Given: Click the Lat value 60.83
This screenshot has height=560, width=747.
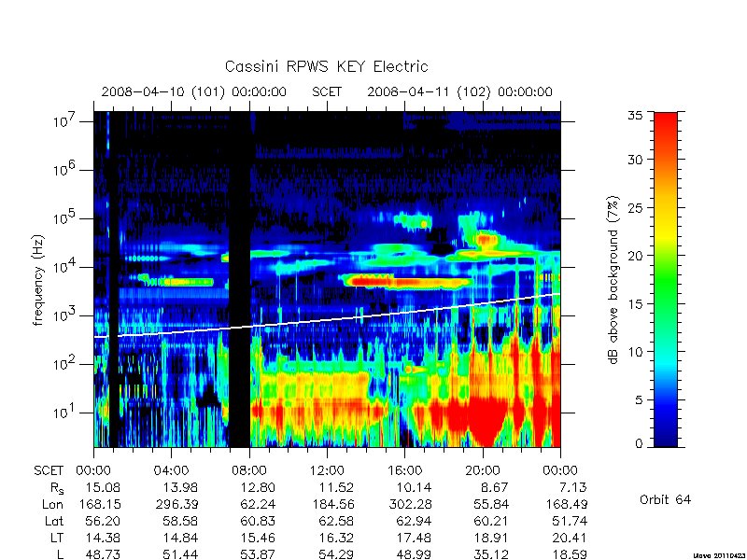Looking at the screenshot, I should click(259, 521).
